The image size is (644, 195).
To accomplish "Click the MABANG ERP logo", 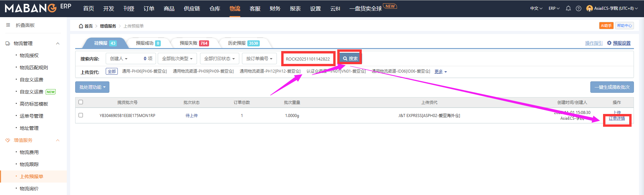I will point(38,8).
